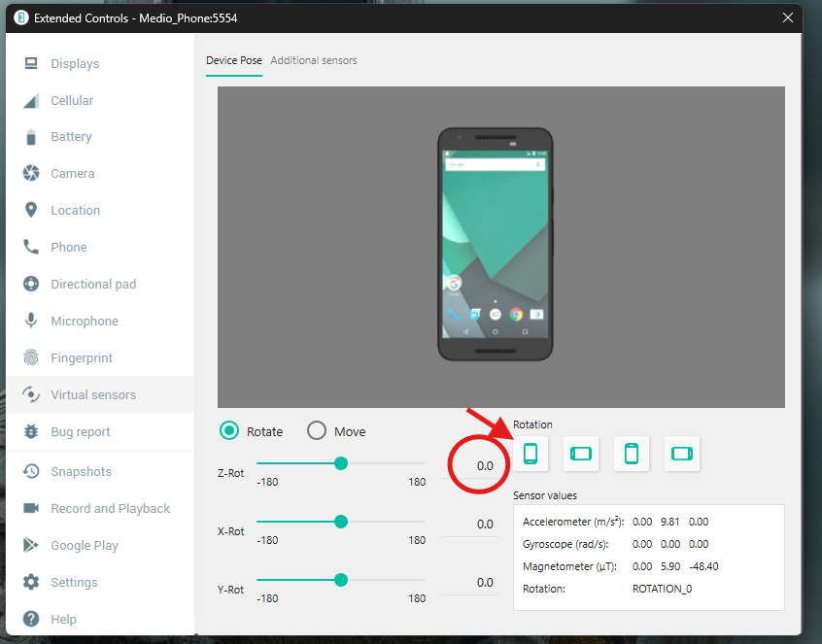Select the landscape-left rotation icon

pos(581,454)
